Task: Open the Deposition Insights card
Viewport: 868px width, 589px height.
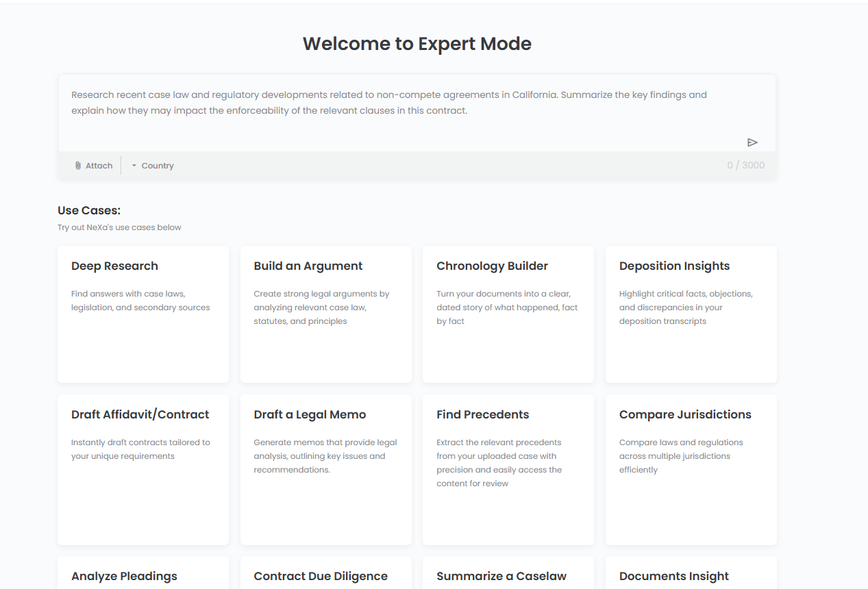Action: [x=691, y=314]
